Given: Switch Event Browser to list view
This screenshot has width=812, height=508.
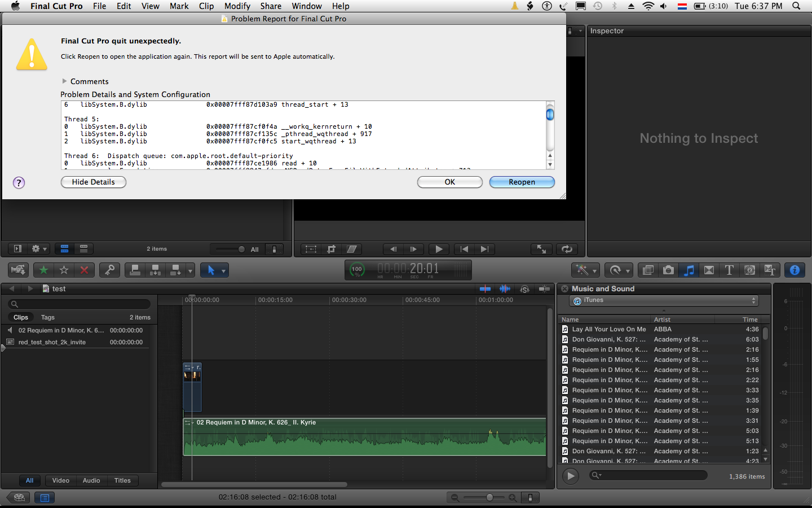Looking at the screenshot, I should (83, 249).
